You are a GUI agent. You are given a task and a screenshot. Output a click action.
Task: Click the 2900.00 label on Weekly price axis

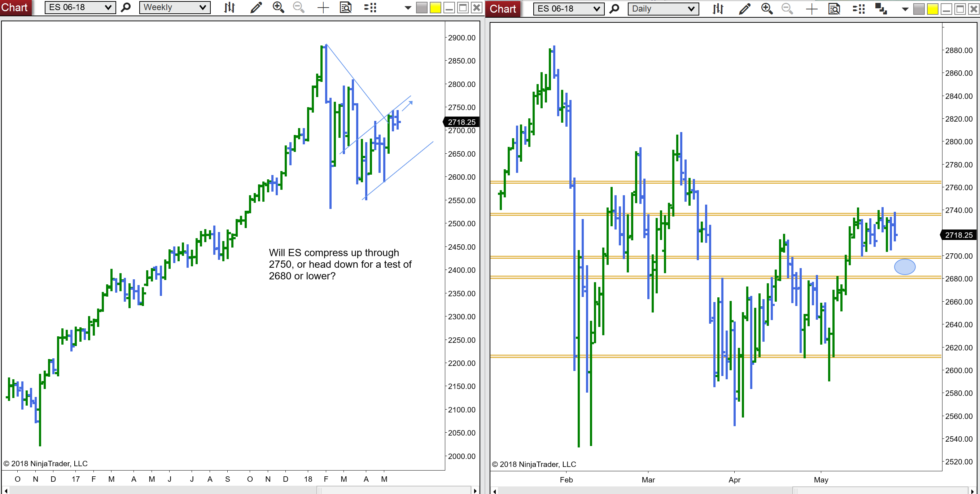click(461, 38)
